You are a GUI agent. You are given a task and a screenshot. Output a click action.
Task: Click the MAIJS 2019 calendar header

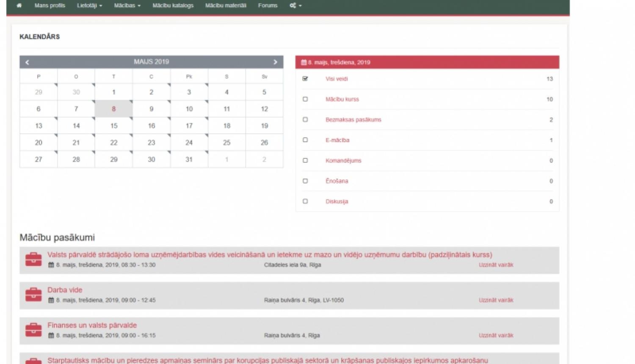pos(152,62)
